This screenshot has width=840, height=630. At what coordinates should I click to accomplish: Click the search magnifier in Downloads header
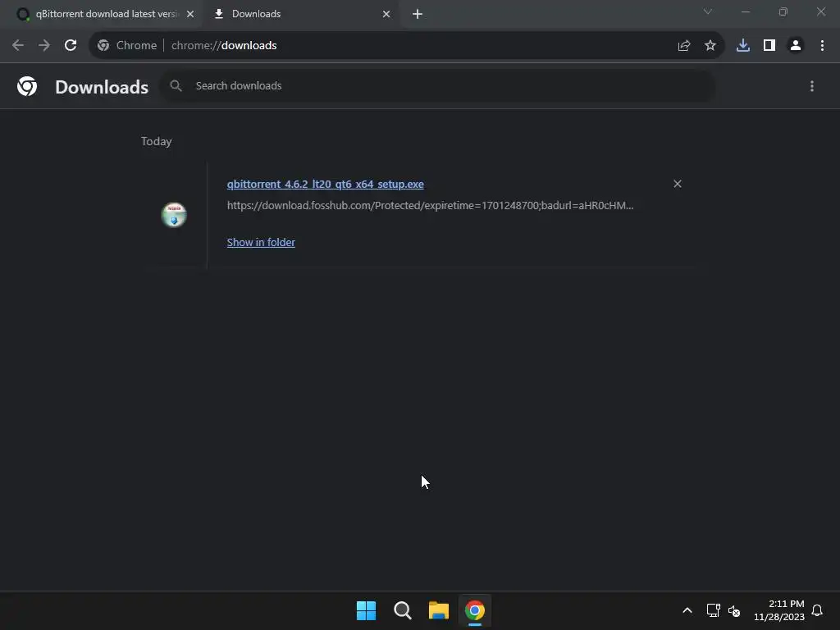(176, 85)
